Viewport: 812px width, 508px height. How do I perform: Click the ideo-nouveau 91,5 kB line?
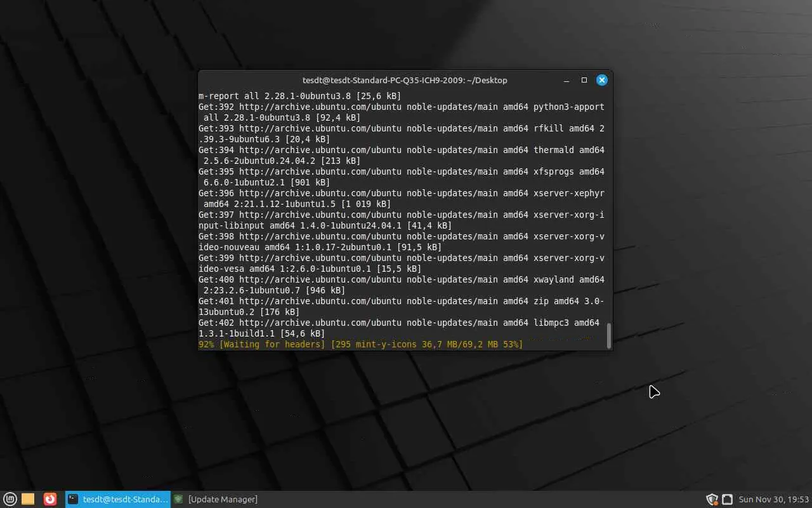pyautogui.click(x=320, y=247)
